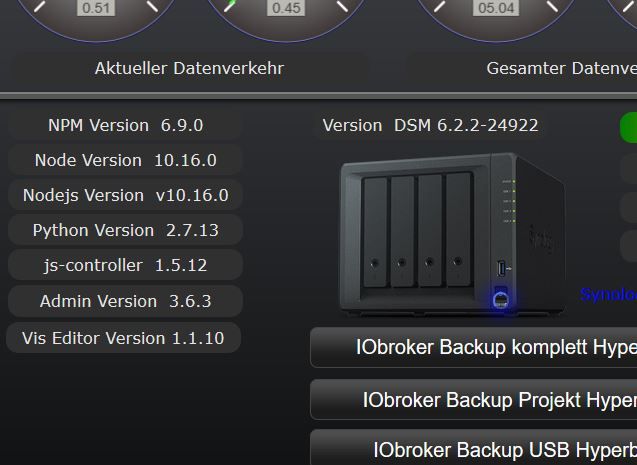Screen dimensions: 637x465
Task: Click the IObroker Backup komplett button
Action: (x=474, y=348)
